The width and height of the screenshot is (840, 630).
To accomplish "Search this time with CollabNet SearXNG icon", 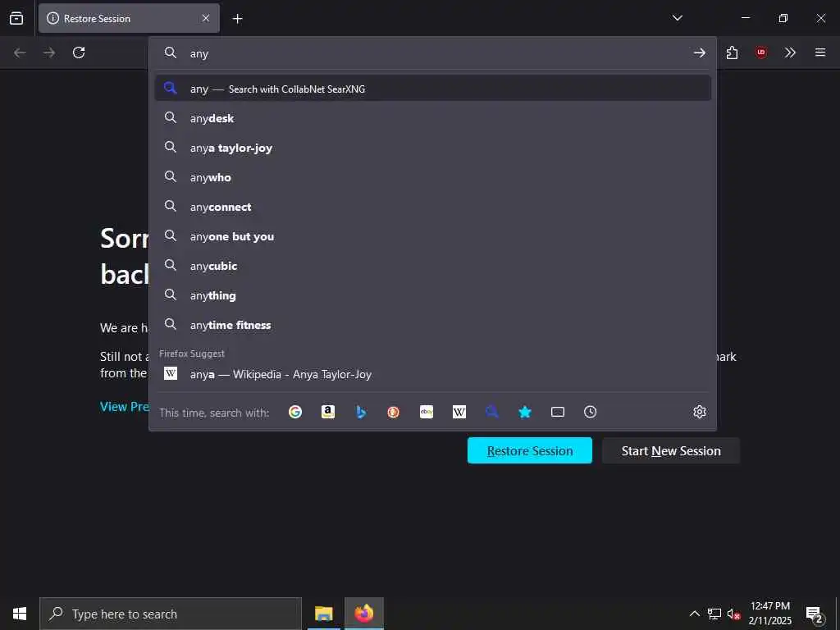I will pos(492,412).
